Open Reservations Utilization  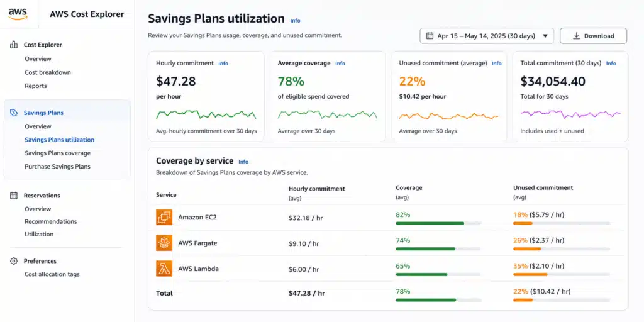coord(39,234)
